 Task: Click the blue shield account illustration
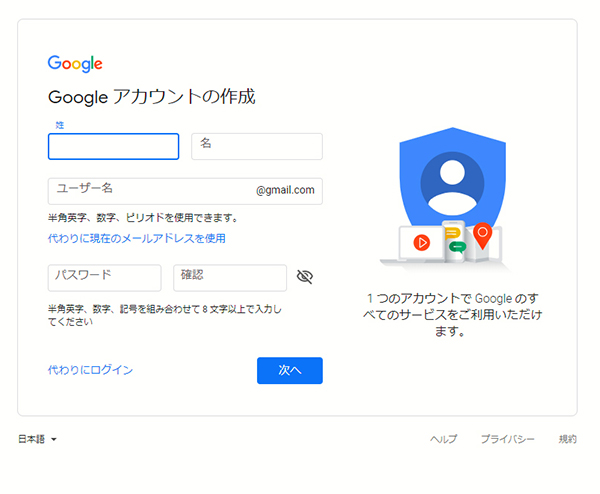coord(453,180)
